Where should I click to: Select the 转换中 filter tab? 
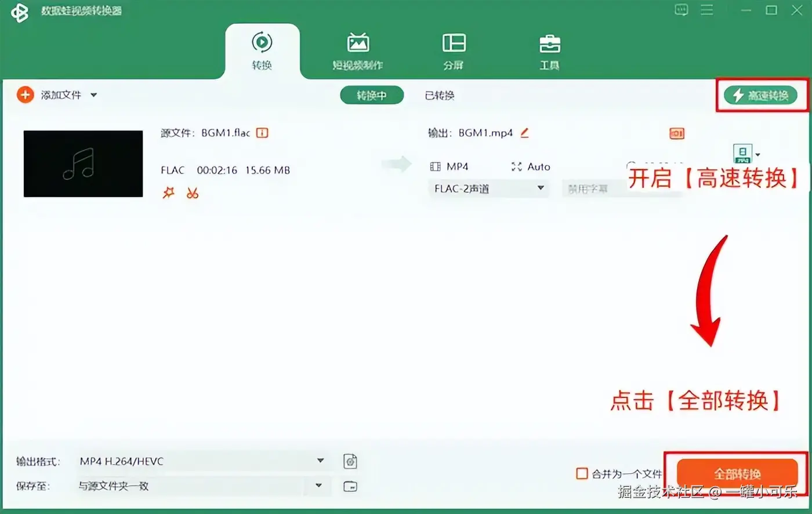point(372,95)
